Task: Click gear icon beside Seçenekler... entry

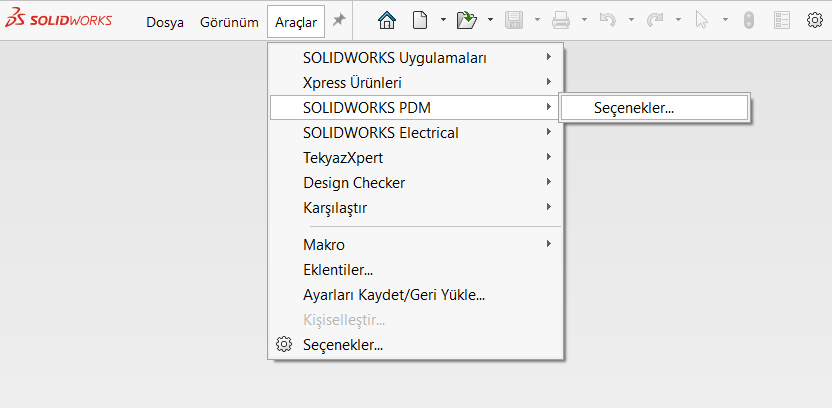Action: (284, 344)
